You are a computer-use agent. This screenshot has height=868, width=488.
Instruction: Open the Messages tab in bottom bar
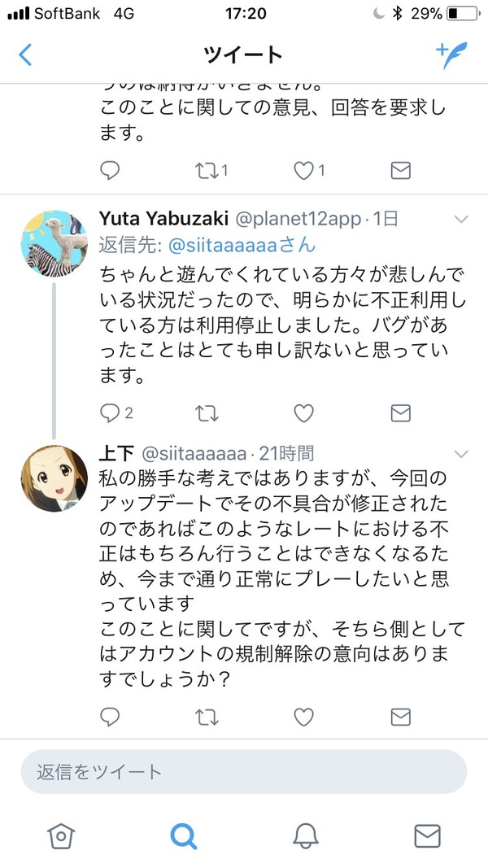[427, 836]
